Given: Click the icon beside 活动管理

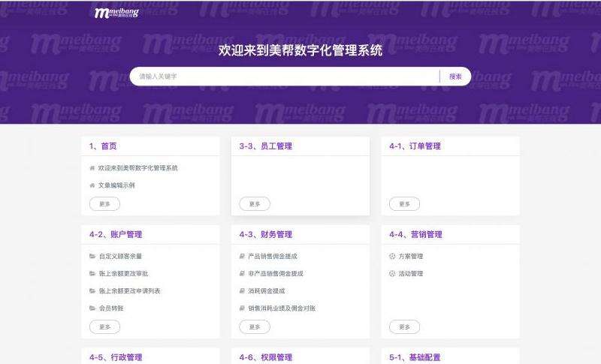Looking at the screenshot, I should (x=392, y=274).
